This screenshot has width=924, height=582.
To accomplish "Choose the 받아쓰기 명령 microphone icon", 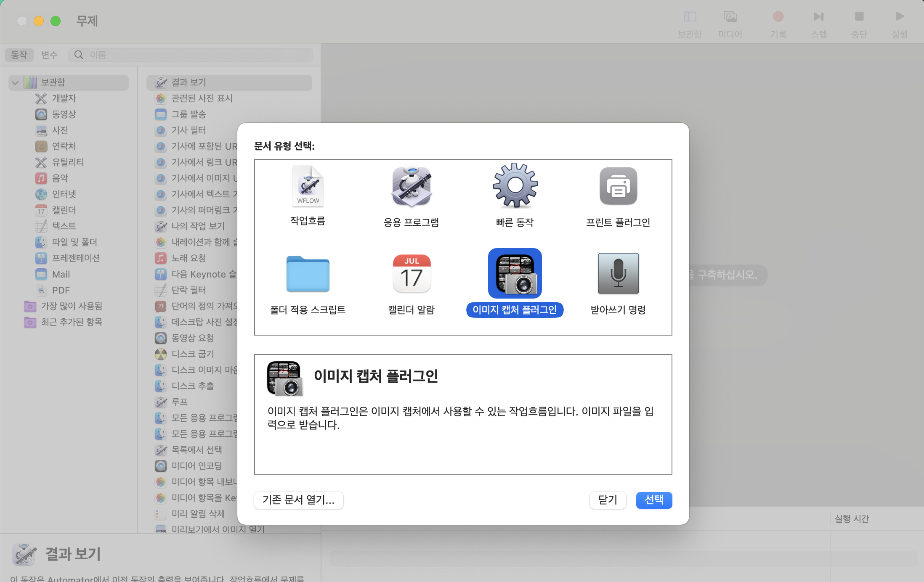I will pyautogui.click(x=618, y=274).
